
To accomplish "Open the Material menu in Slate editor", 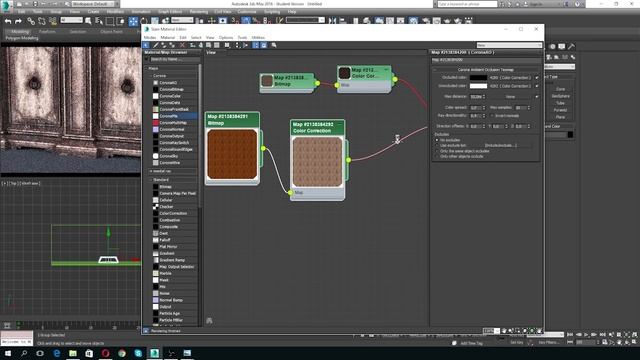I will [x=167, y=38].
